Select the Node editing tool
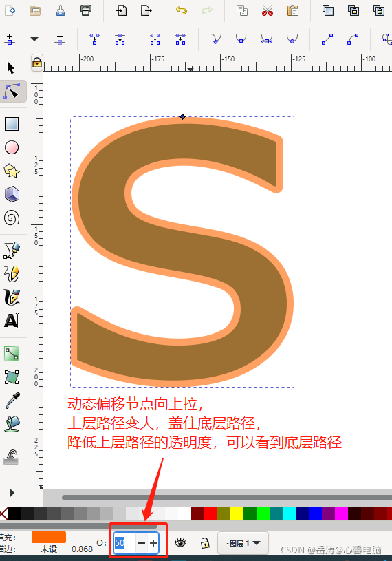The width and height of the screenshot is (392, 561). tap(12, 91)
